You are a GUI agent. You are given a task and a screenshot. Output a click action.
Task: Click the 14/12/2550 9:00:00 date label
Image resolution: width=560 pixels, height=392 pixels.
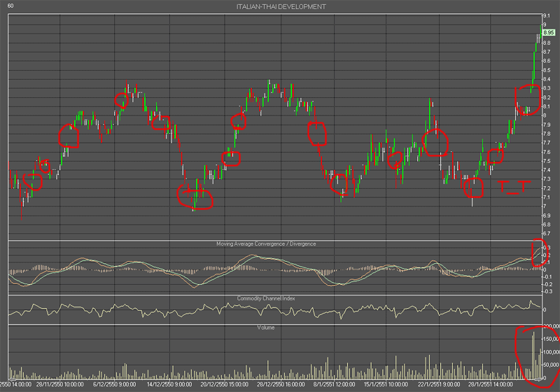click(169, 384)
